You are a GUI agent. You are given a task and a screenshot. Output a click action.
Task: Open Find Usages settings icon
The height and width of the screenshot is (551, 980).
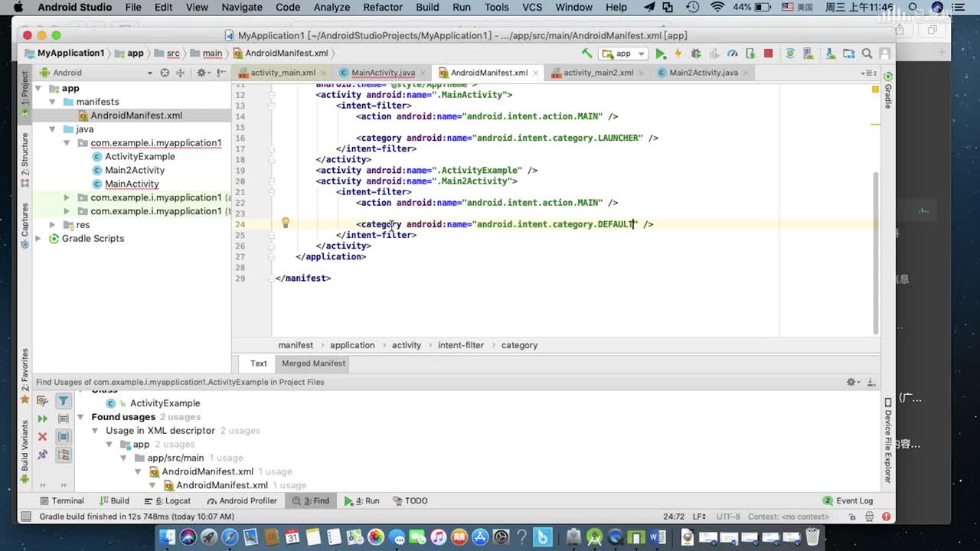pos(43,400)
